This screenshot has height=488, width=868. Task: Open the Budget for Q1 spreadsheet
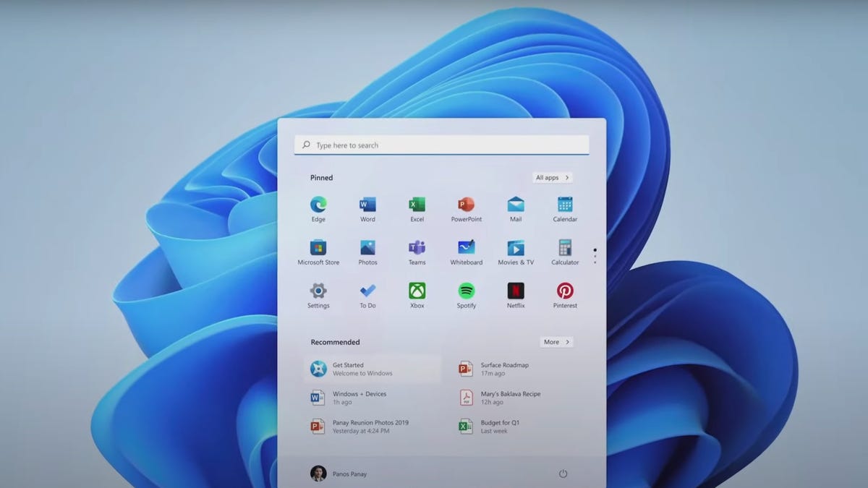pyautogui.click(x=499, y=427)
